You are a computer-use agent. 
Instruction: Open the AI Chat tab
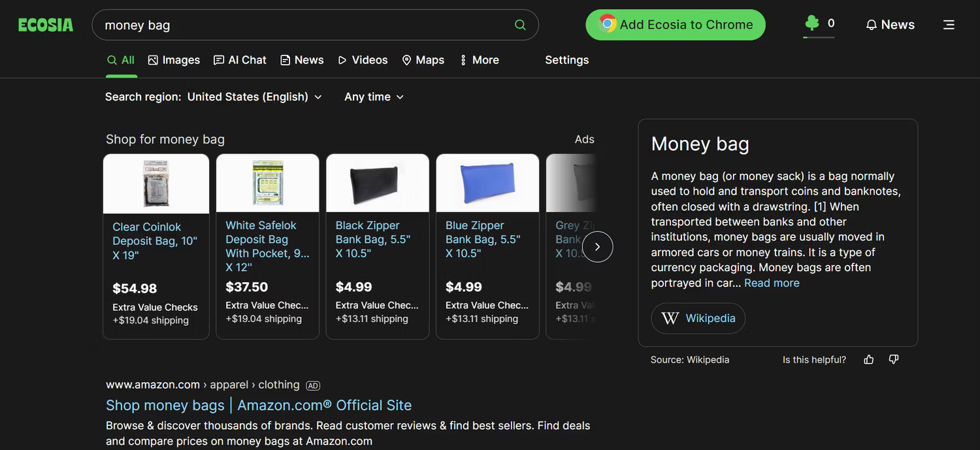tap(240, 60)
